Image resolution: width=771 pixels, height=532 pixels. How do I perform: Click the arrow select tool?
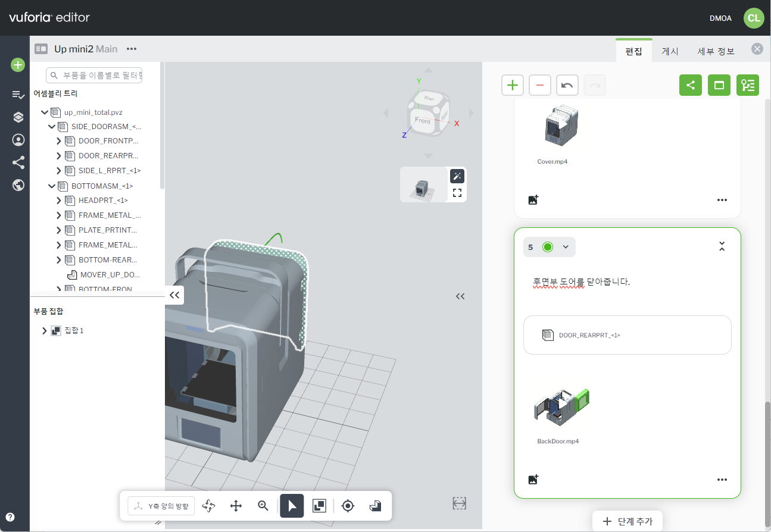click(292, 506)
